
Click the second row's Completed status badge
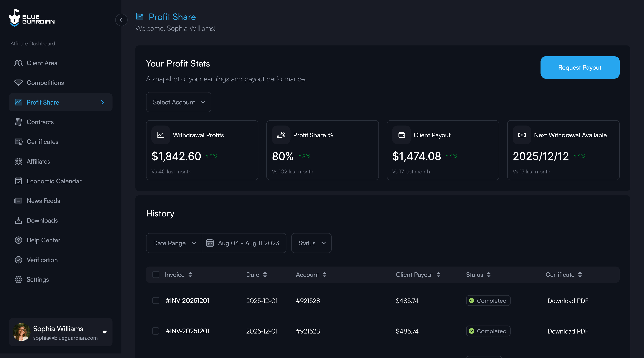[x=488, y=331]
